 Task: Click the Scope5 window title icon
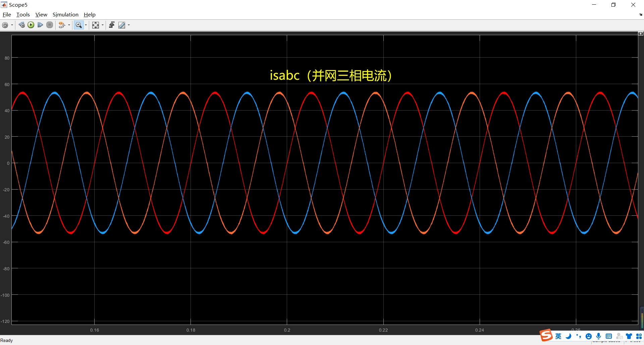(4, 5)
